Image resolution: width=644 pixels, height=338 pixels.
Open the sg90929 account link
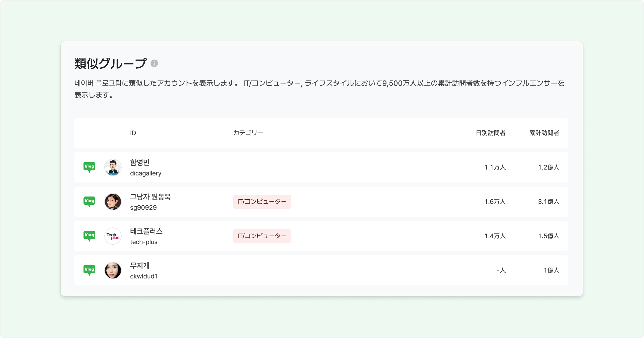click(143, 208)
